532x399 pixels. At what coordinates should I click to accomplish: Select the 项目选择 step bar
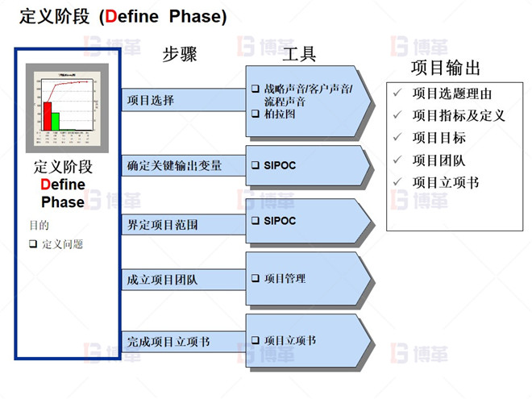click(x=182, y=101)
